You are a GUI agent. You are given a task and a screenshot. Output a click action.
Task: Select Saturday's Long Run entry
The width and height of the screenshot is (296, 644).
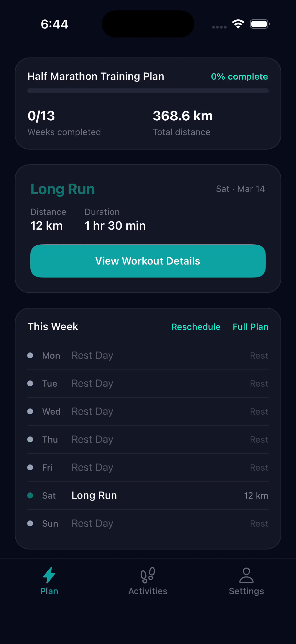148,495
